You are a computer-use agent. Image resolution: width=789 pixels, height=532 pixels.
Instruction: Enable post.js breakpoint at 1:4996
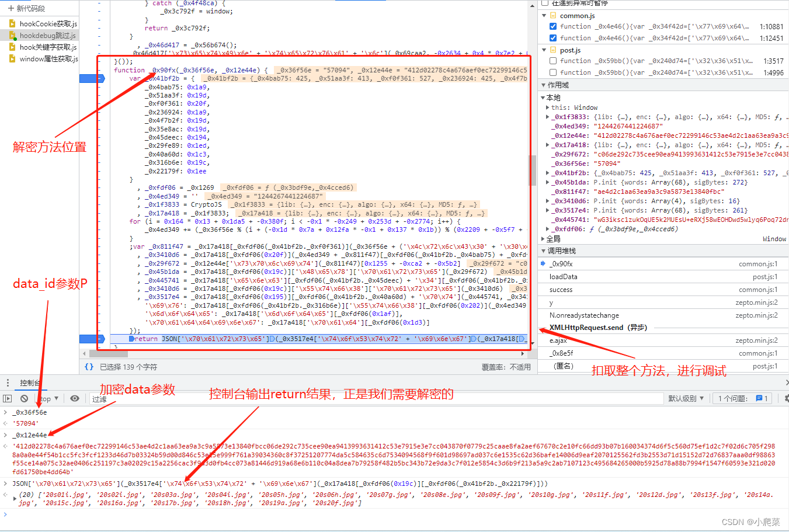point(552,72)
